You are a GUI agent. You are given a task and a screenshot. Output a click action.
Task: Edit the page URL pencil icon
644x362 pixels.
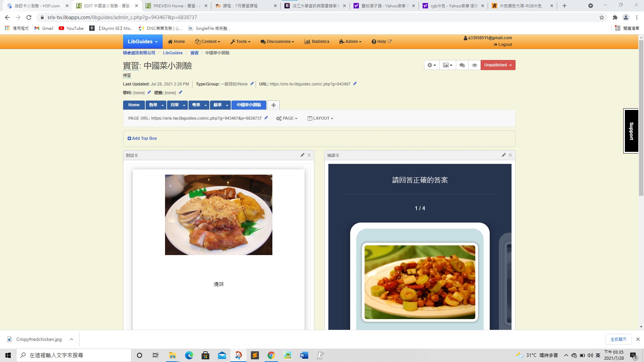point(266,118)
